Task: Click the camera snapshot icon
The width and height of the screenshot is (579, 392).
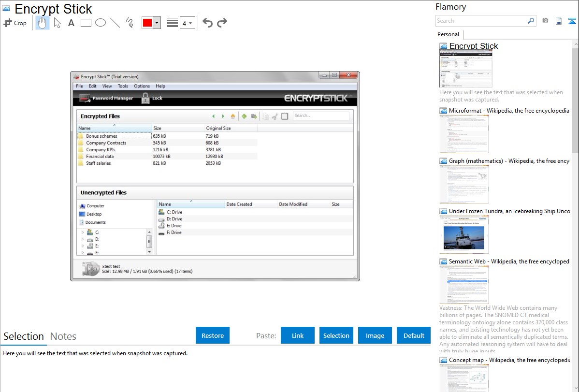Action: (545, 21)
